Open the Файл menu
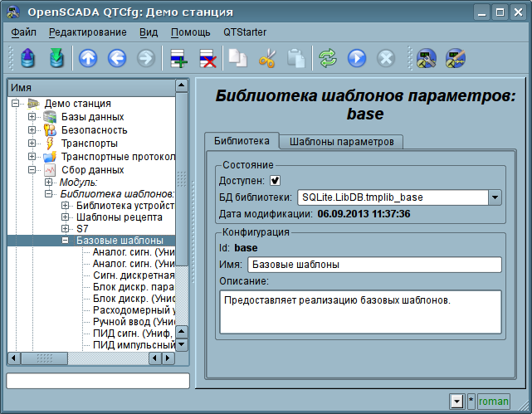 click(24, 32)
